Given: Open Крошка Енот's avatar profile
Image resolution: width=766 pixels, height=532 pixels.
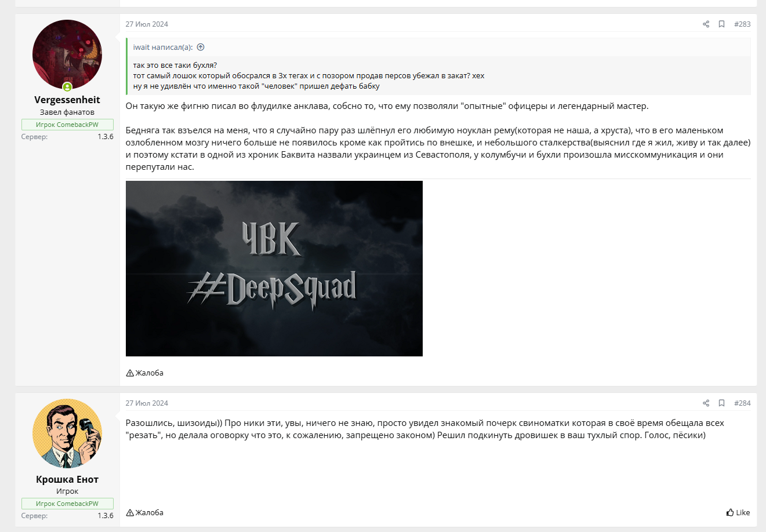Looking at the screenshot, I should tap(67, 433).
